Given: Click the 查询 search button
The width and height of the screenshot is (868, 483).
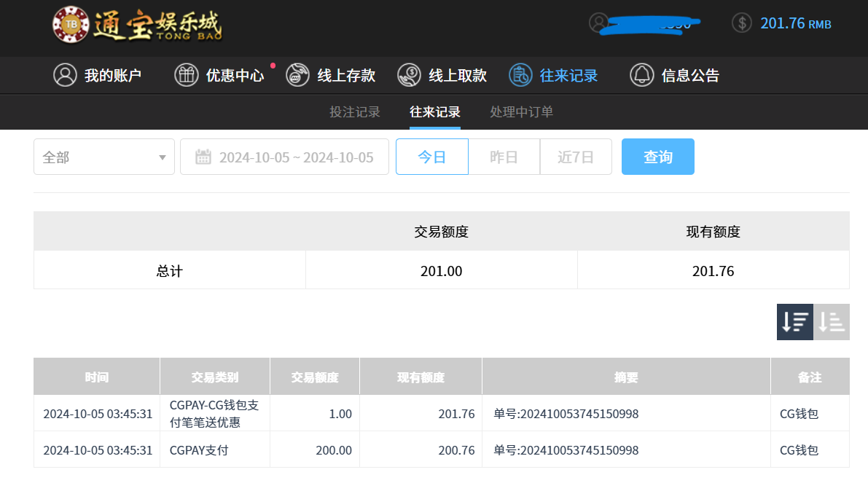Looking at the screenshot, I should pyautogui.click(x=657, y=157).
